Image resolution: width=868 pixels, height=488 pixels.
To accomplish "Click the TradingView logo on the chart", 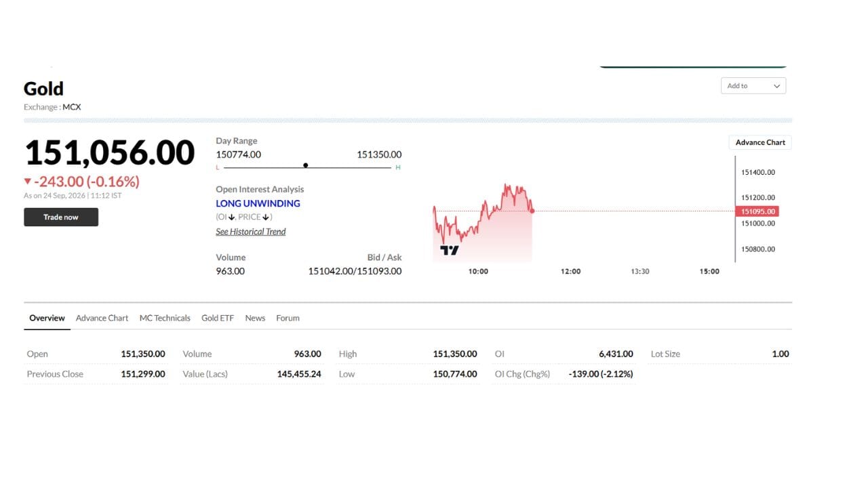I will (449, 250).
